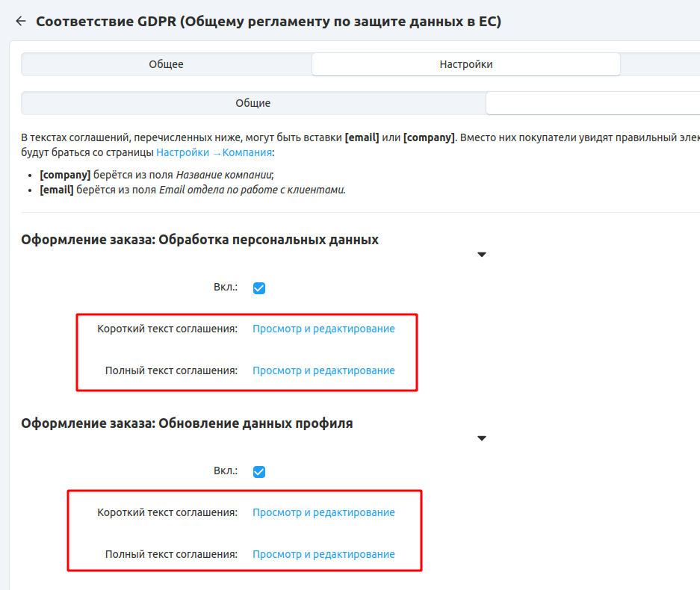Follow the Настройки → Компания link
This screenshot has width=700, height=590.
[x=214, y=152]
